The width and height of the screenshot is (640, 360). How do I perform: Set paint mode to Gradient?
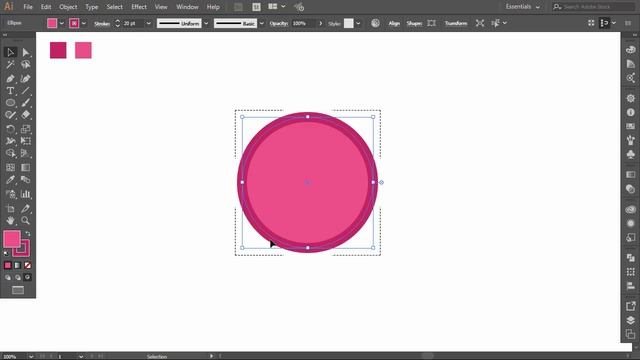coord(18,265)
